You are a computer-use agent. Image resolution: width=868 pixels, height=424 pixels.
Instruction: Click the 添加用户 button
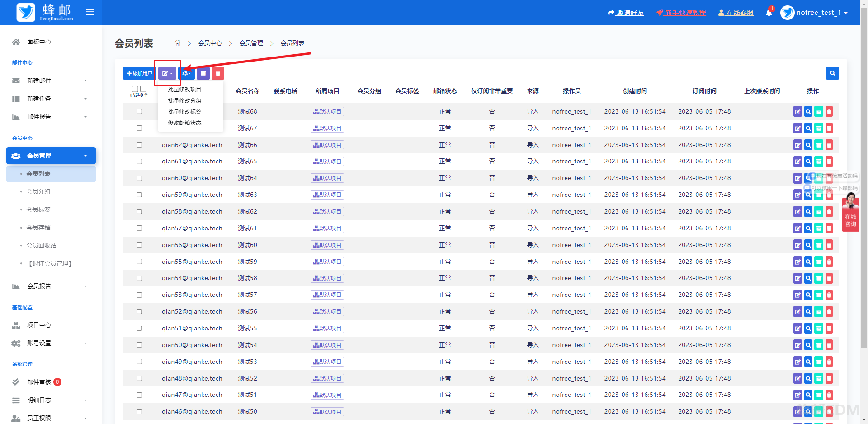140,73
